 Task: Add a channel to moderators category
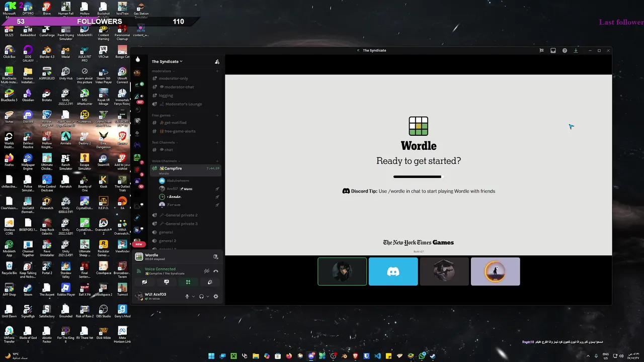tap(217, 71)
